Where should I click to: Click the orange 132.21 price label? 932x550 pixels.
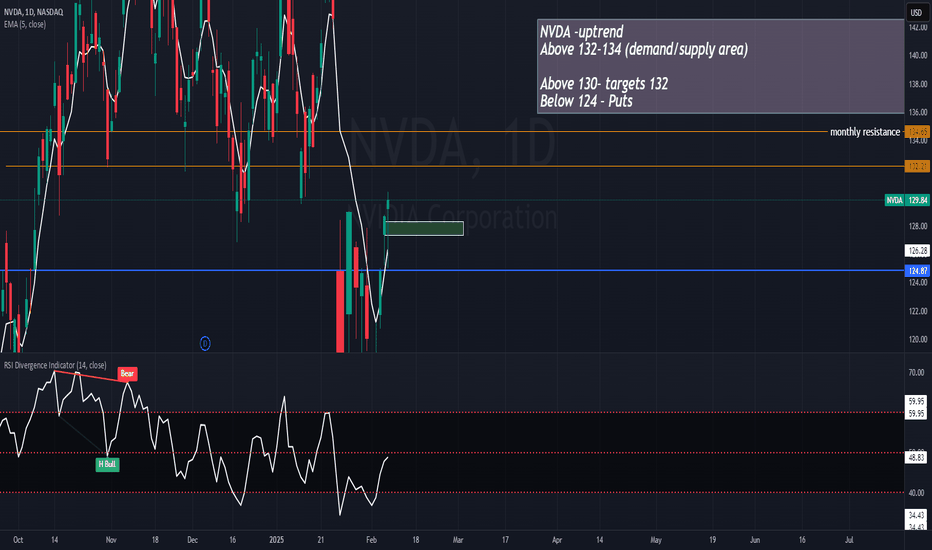[x=917, y=166]
